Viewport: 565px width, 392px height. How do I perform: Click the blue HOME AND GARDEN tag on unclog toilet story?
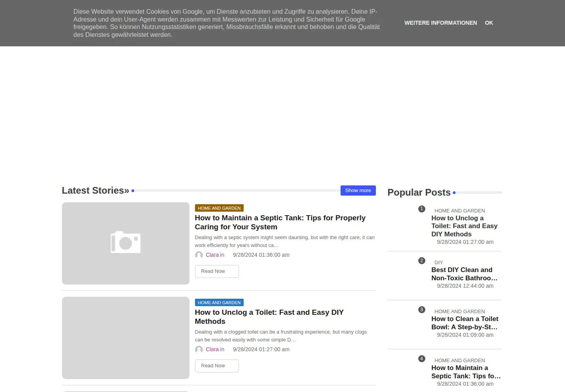click(219, 303)
